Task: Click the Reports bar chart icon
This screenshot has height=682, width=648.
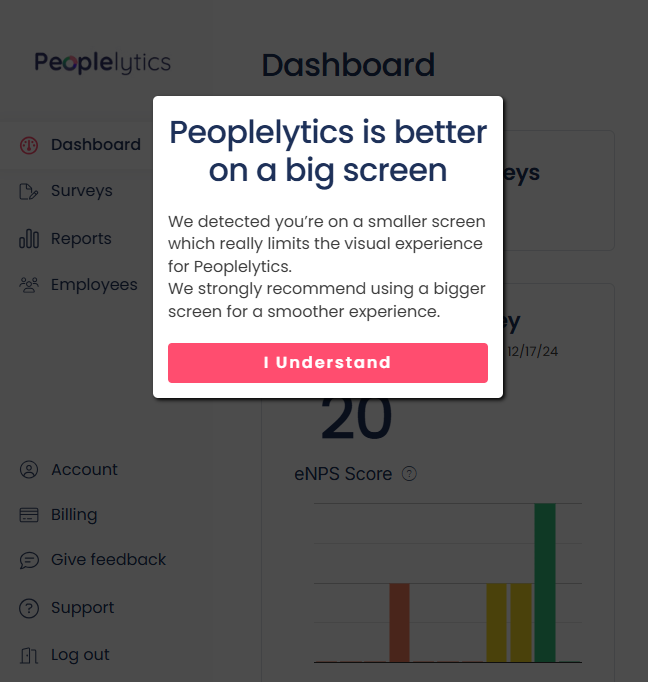Action: coord(29,239)
